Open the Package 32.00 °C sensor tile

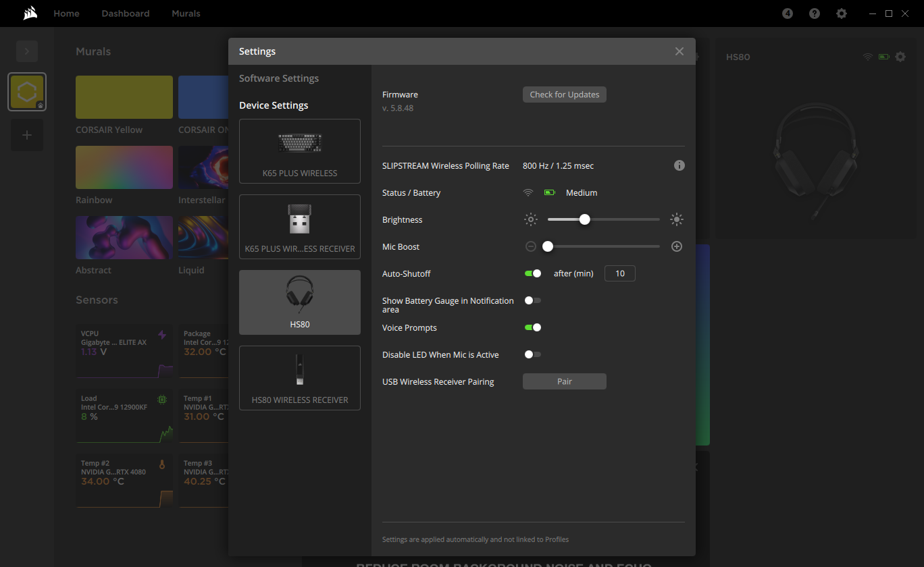coord(203,351)
